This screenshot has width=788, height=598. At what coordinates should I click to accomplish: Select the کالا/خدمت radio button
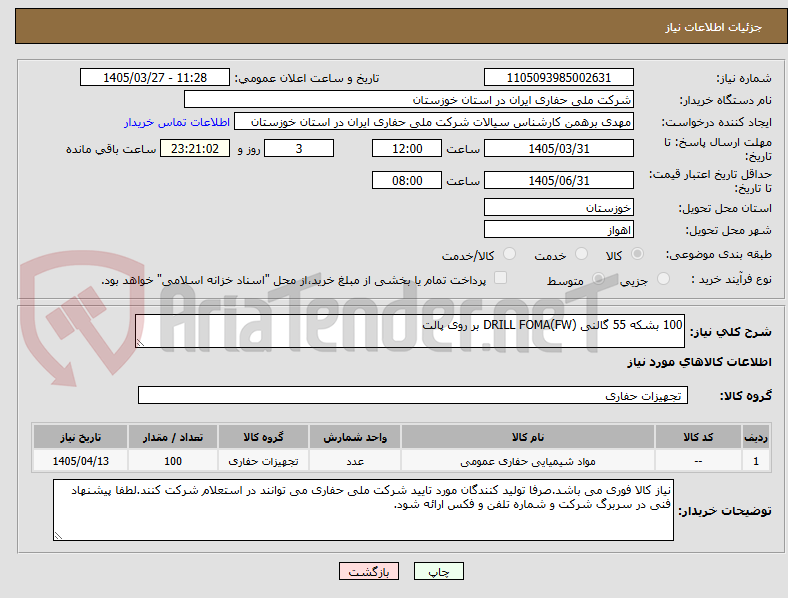tap(510, 254)
